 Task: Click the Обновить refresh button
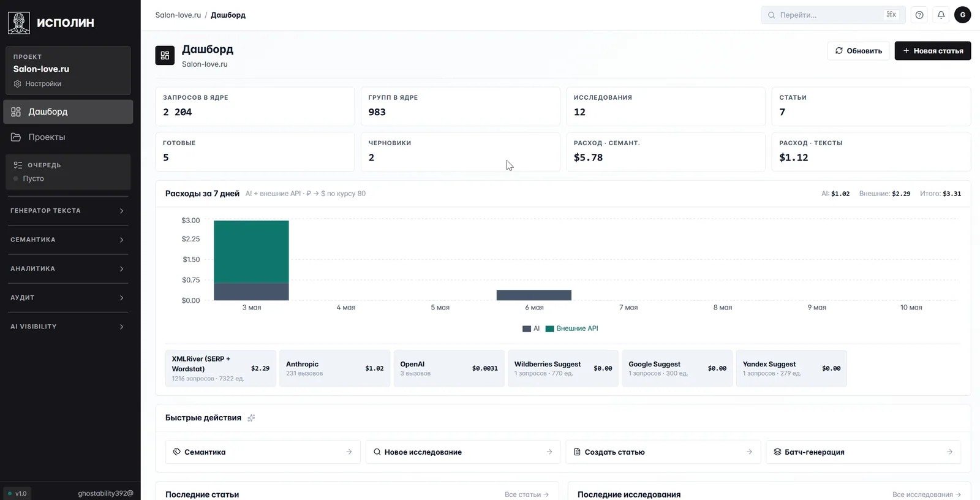click(859, 51)
